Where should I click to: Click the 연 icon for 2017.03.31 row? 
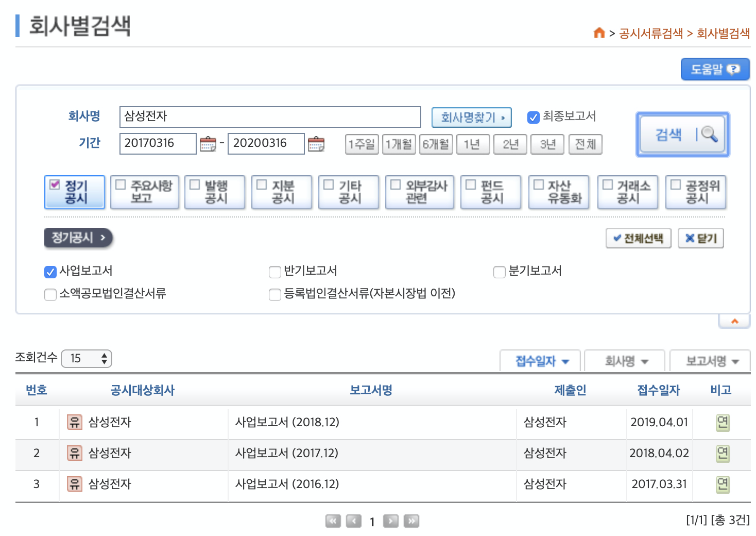tap(723, 484)
